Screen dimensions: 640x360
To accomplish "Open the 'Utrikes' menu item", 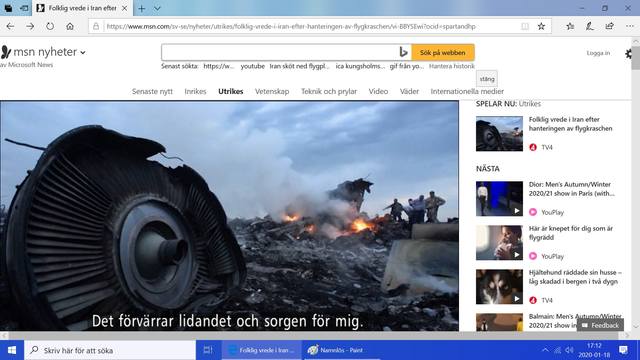I will (x=231, y=91).
